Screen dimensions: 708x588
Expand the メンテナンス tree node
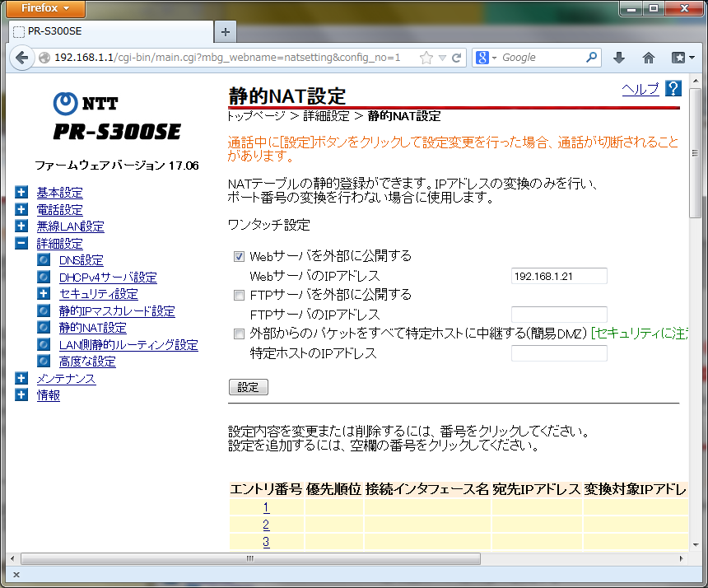[21, 378]
